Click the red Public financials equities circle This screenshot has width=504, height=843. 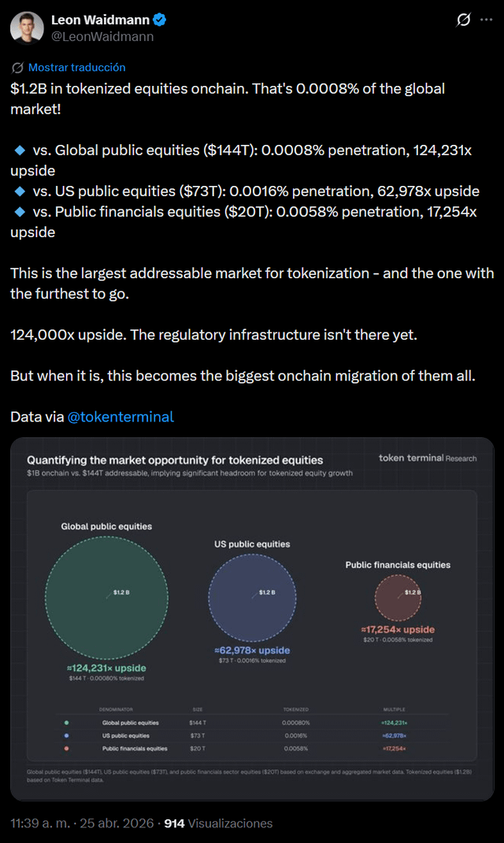[398, 596]
